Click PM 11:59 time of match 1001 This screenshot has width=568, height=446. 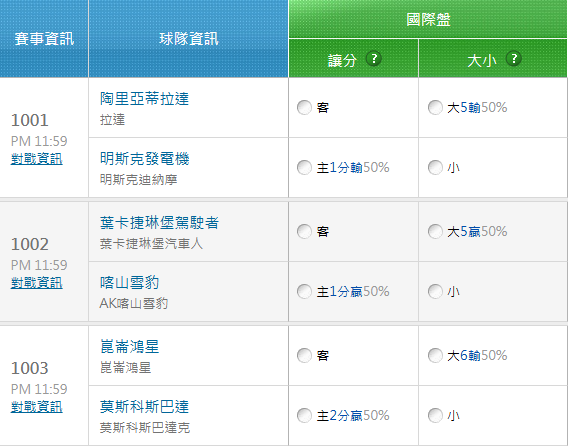pos(39,141)
